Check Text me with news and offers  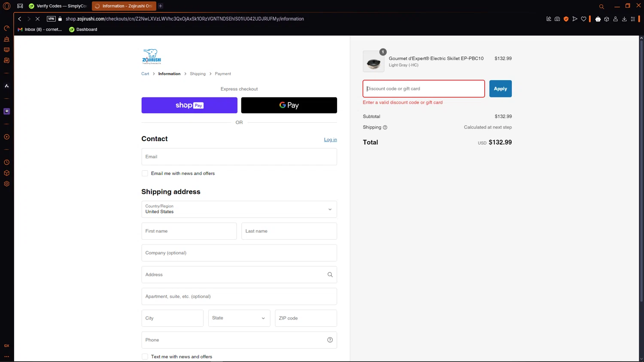point(145,356)
